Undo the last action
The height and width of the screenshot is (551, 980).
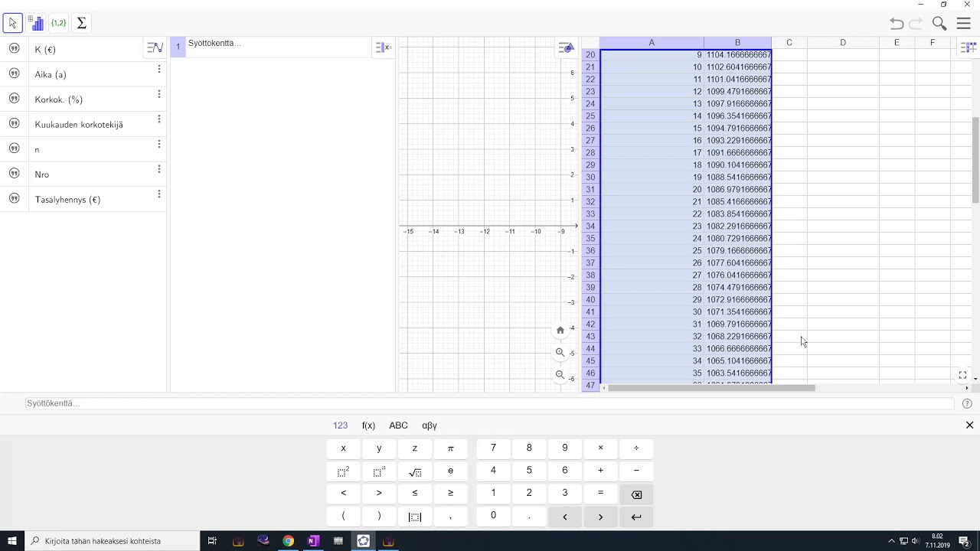tap(897, 24)
